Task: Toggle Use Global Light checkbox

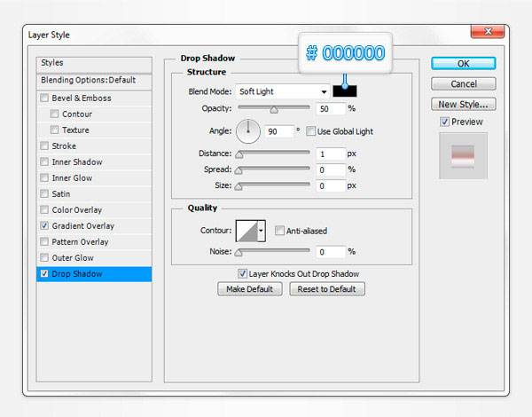Action: coord(310,131)
